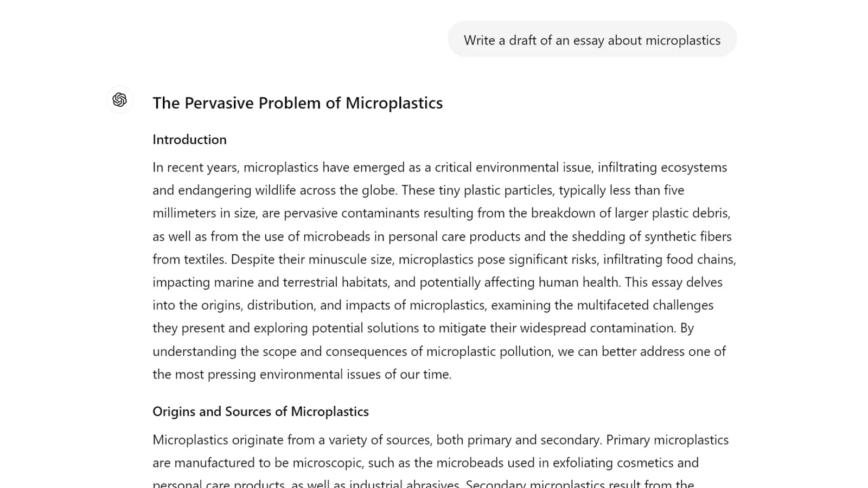Click the user prompt bubble about microplastics
The height and width of the screenshot is (488, 868).
coord(592,40)
